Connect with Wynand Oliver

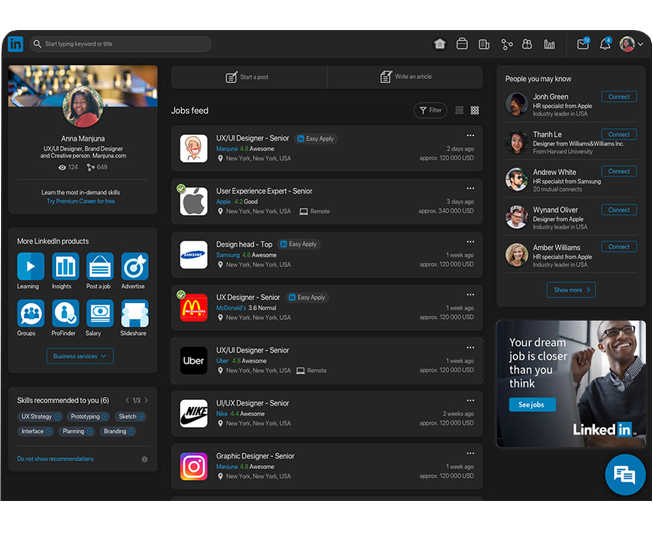coord(619,210)
